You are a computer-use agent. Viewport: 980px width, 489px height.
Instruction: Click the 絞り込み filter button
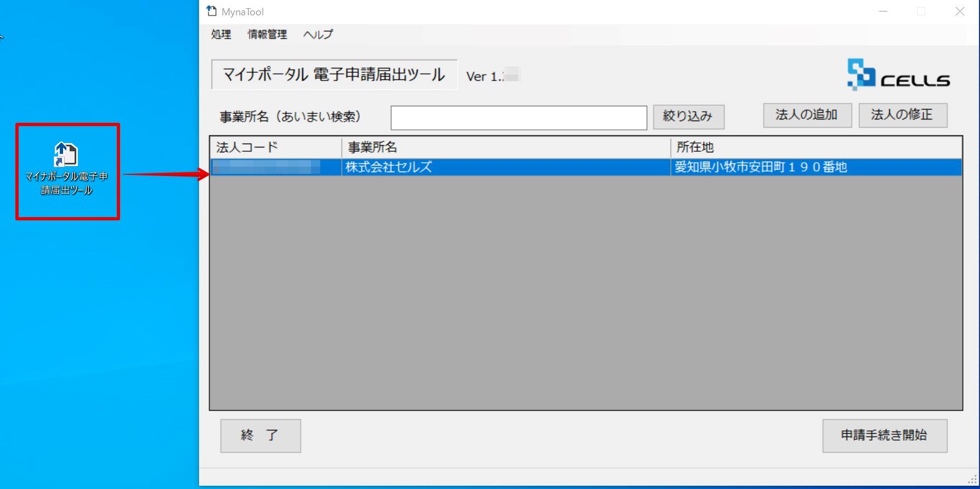pos(688,117)
